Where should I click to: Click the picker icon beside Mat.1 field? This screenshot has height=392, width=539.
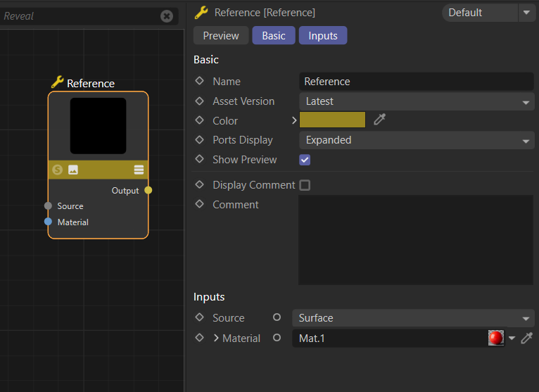526,338
